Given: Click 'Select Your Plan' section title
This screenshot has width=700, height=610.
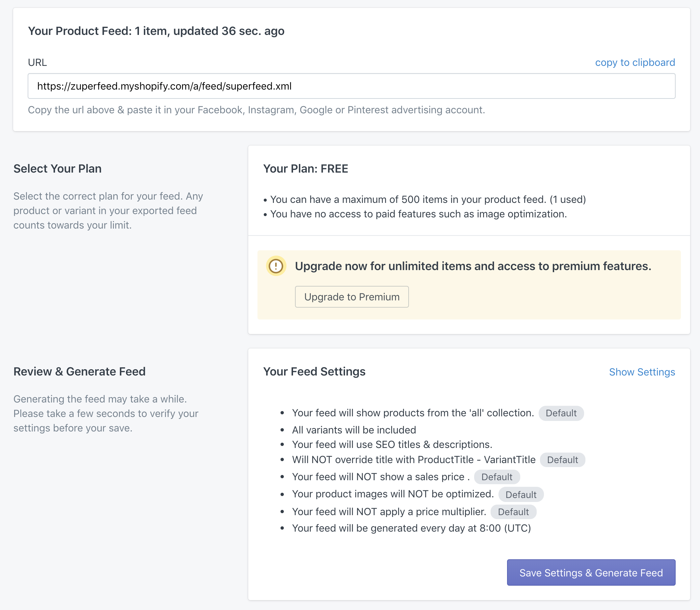Looking at the screenshot, I should pos(58,169).
